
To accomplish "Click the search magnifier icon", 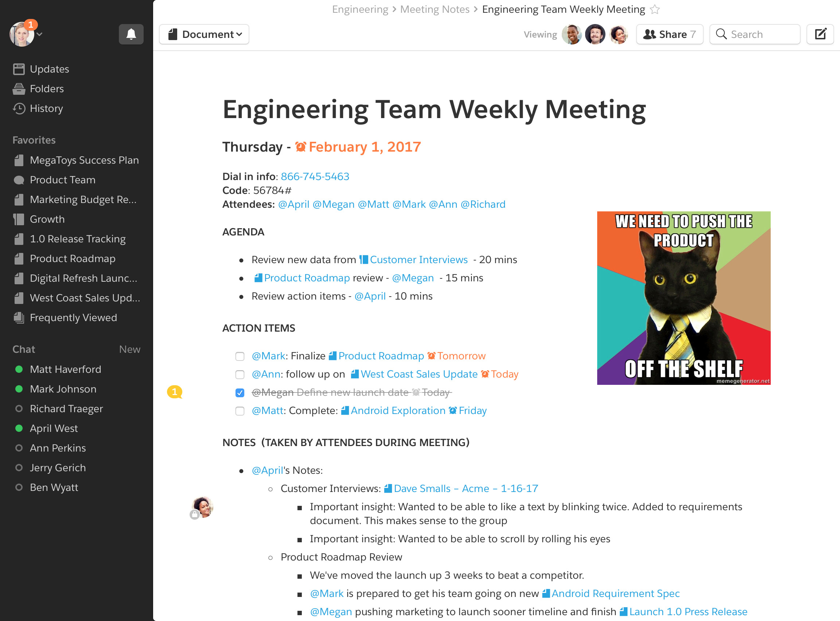I will 721,34.
